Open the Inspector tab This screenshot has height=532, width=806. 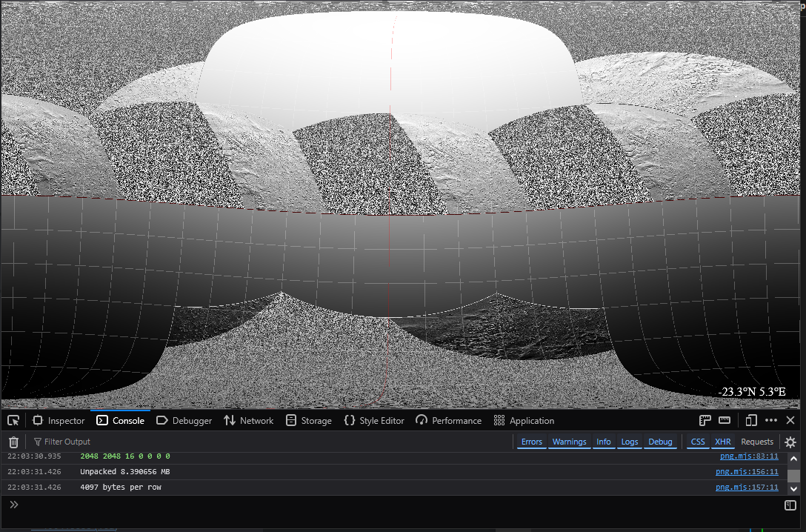click(59, 420)
